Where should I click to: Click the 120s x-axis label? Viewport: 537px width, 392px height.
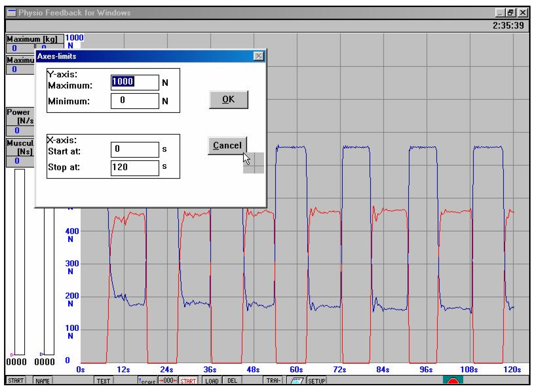pos(512,369)
